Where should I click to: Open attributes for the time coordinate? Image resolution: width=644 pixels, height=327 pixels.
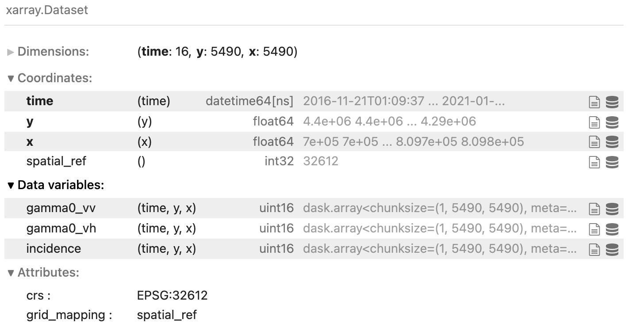coord(595,101)
